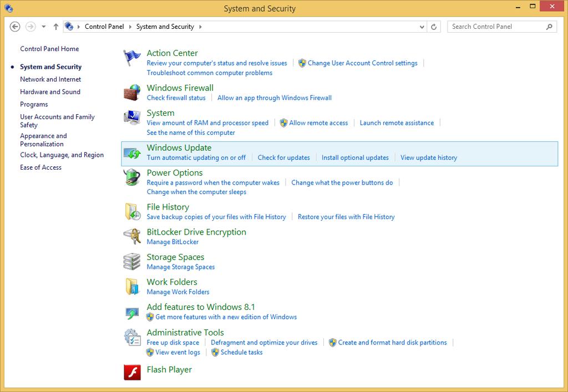Open Defragment and optimize your drives
Screen dimensions: 568x392
(264, 343)
